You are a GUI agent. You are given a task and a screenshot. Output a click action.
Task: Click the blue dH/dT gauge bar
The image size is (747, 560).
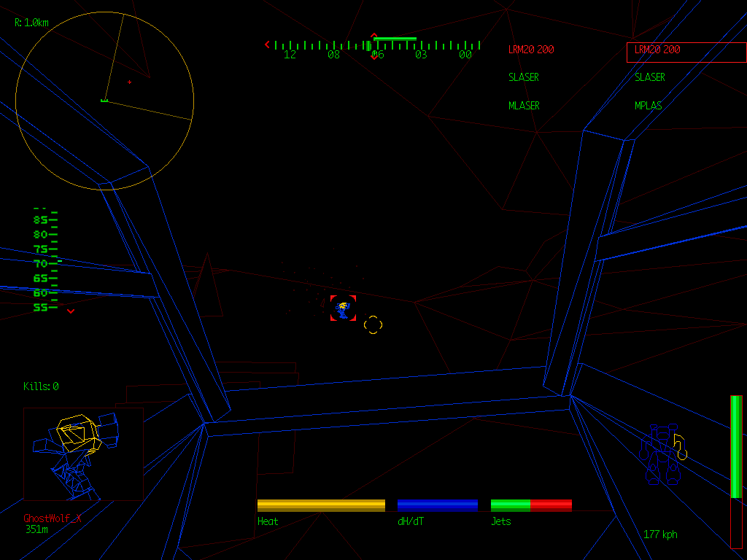[437, 505]
